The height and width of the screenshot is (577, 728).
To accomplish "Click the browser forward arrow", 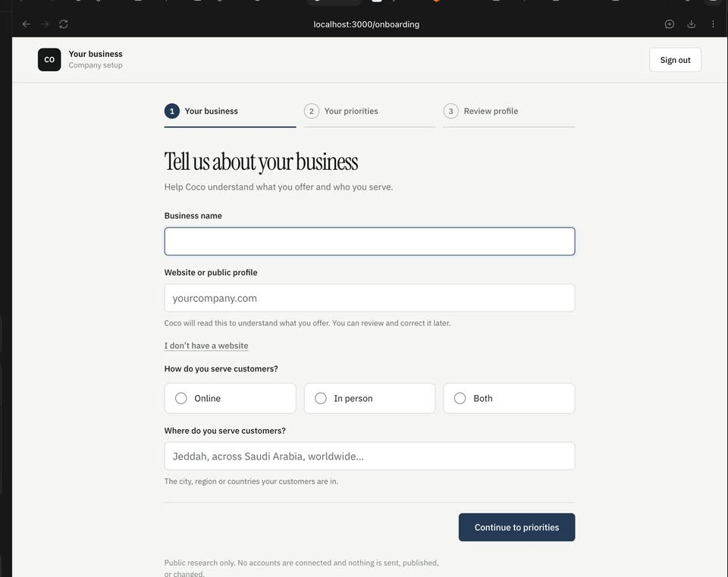I will [x=45, y=24].
